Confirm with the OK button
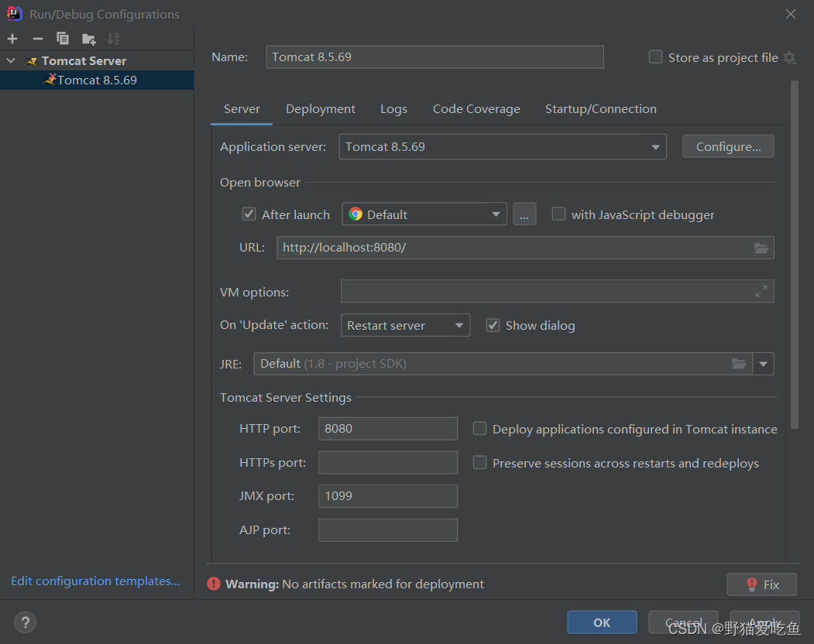 pyautogui.click(x=602, y=622)
